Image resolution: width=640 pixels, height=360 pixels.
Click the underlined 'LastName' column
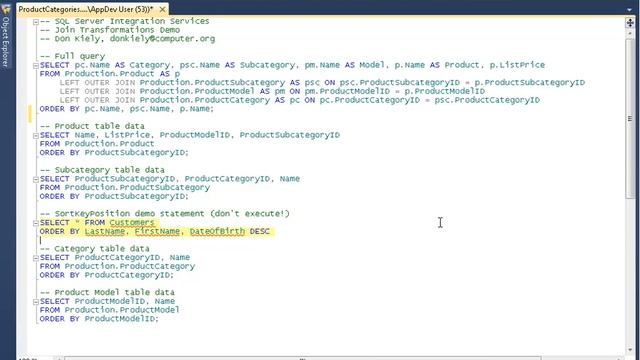[104, 231]
